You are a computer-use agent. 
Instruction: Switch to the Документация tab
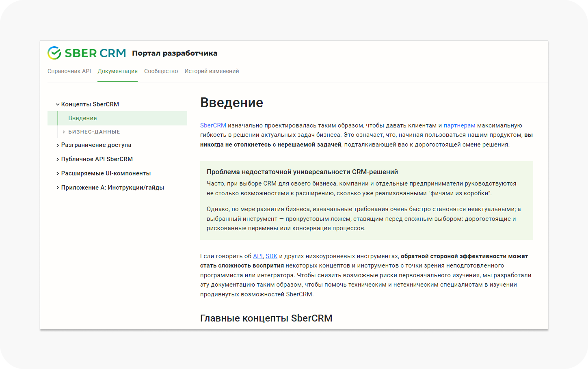click(117, 71)
